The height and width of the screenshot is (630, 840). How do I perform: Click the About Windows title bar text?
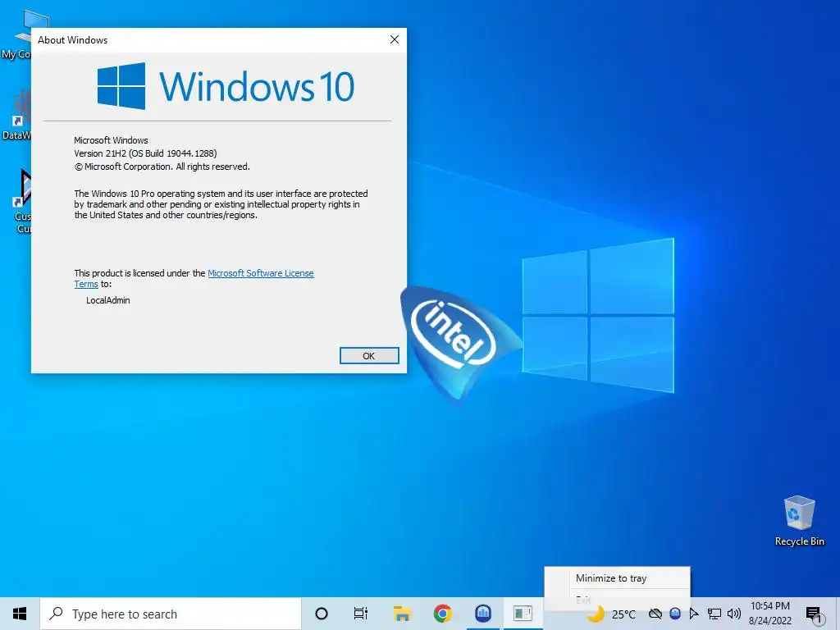click(x=73, y=40)
